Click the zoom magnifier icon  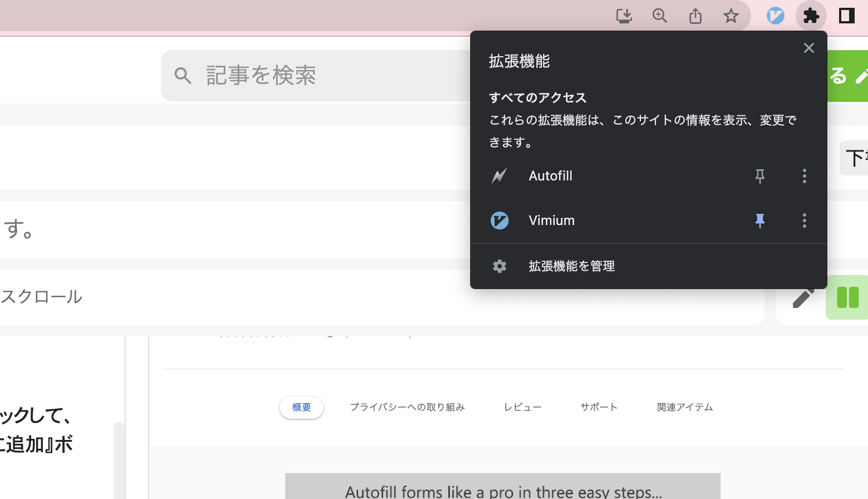pos(659,16)
